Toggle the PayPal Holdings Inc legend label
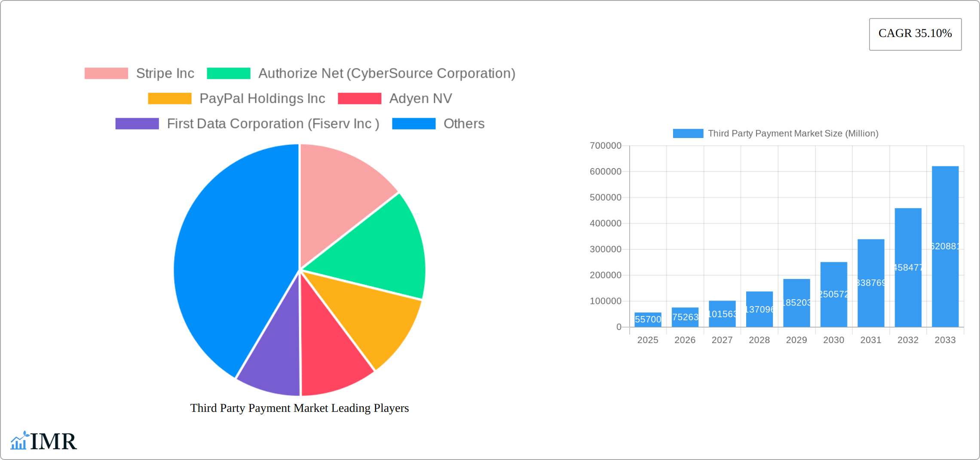The image size is (980, 460). (262, 98)
